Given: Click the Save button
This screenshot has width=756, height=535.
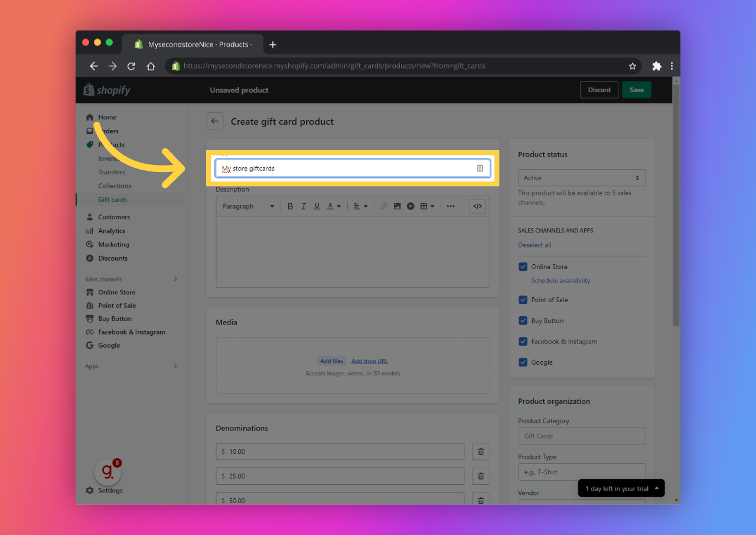Looking at the screenshot, I should coord(636,90).
